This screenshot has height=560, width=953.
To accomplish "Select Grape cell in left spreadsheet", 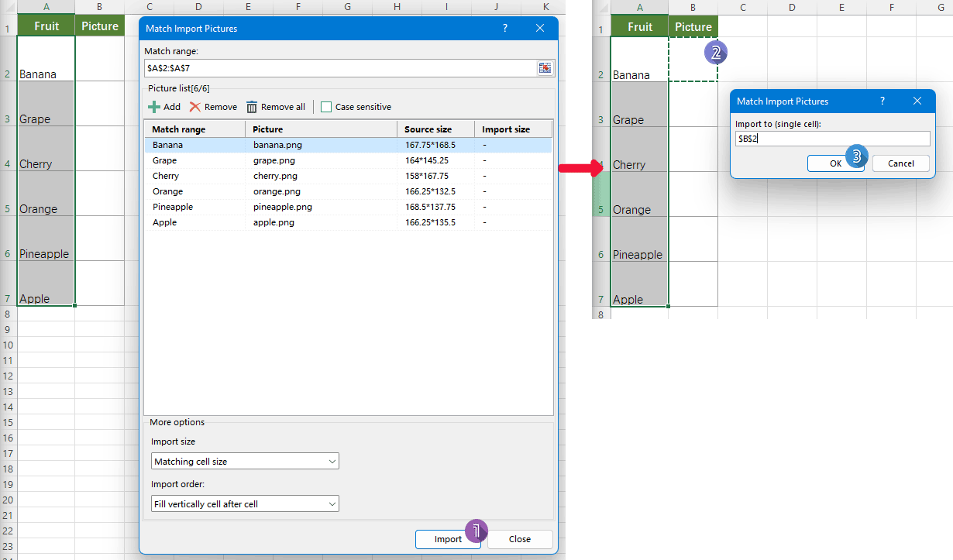I will 46,104.
